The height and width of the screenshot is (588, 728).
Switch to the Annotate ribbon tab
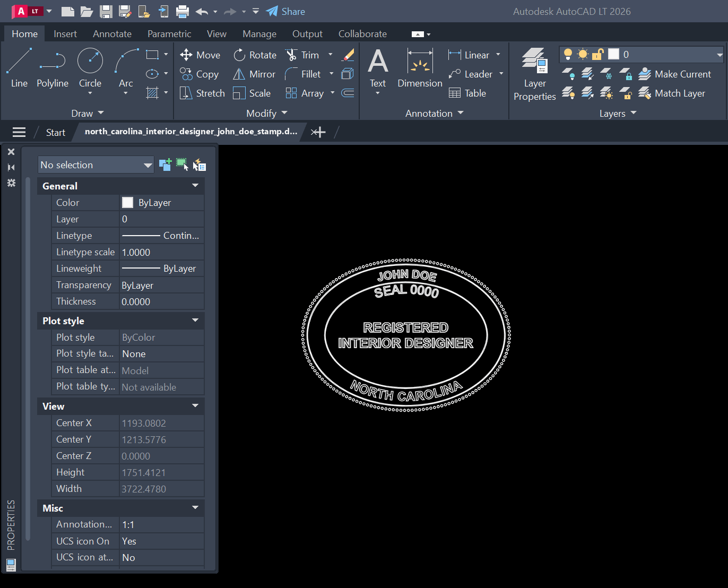112,33
